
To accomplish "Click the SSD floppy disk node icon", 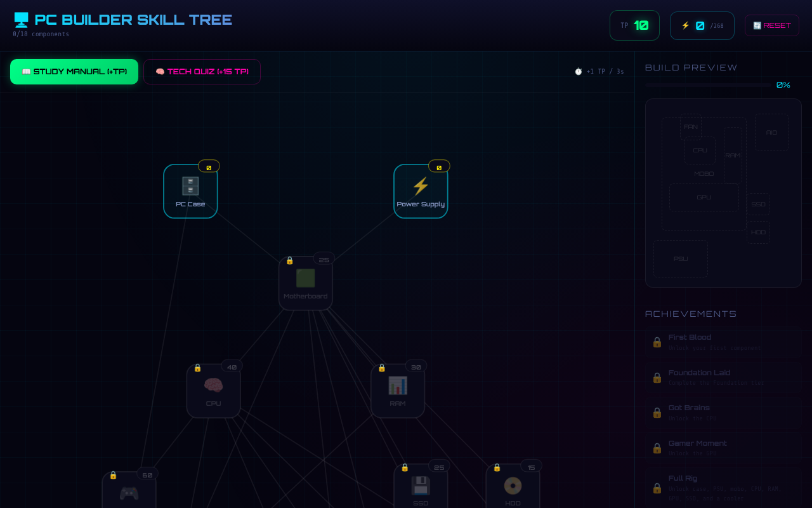I will 421,485.
